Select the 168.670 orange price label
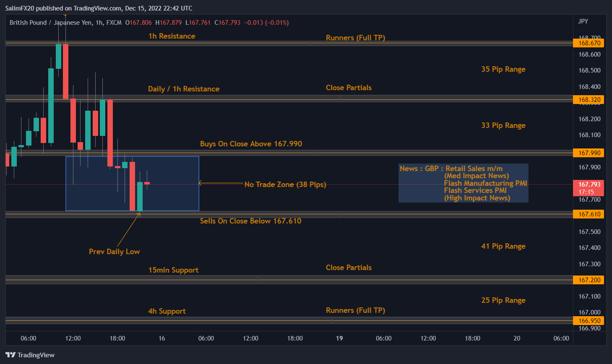The width and height of the screenshot is (612, 364). coord(589,43)
